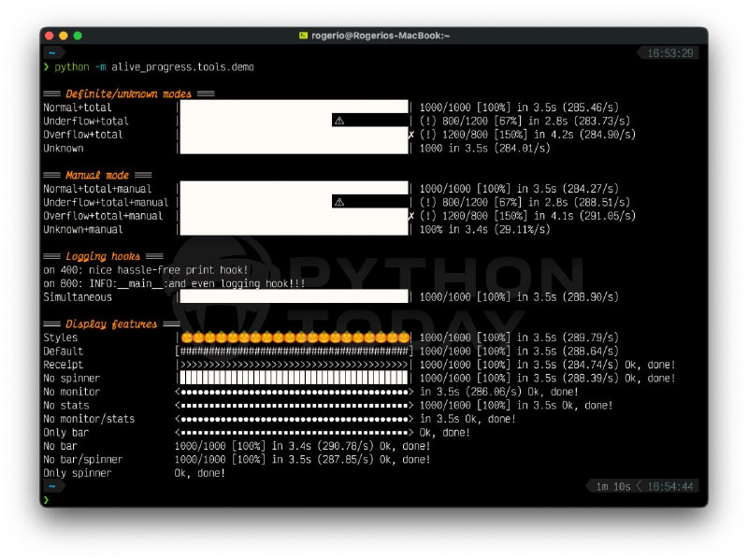The image size is (748, 560).
Task: Click the "No spinner" row label
Action: click(x=72, y=379)
